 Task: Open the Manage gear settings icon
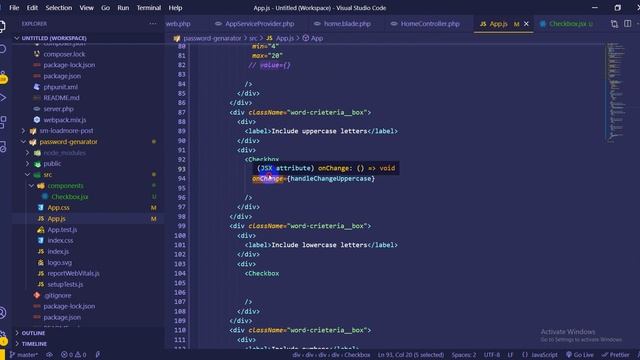(3, 337)
